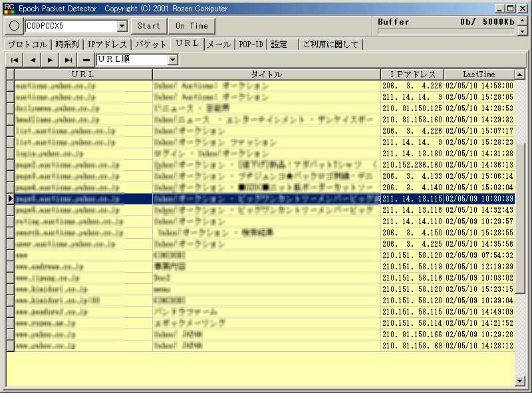Increase buffer size with up arrow
This screenshot has width=532, height=399.
[x=523, y=21]
